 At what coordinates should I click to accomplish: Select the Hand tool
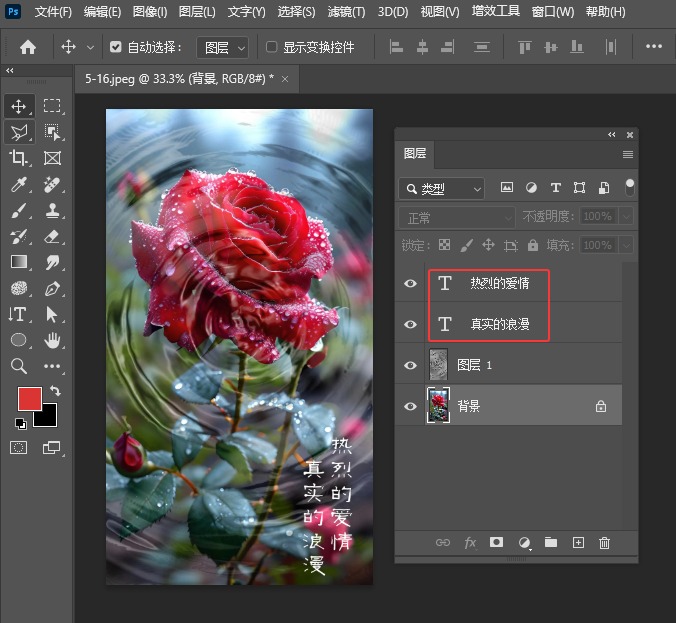52,340
